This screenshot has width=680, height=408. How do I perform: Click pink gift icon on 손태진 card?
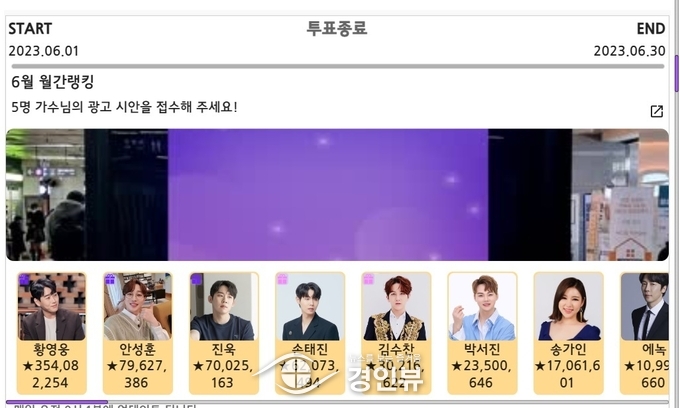(282, 279)
